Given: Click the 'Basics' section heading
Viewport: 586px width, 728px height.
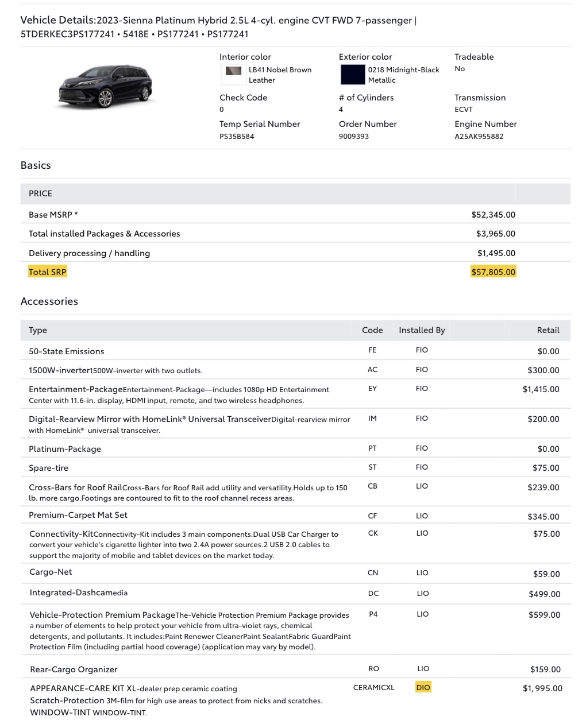Looking at the screenshot, I should click(36, 165).
